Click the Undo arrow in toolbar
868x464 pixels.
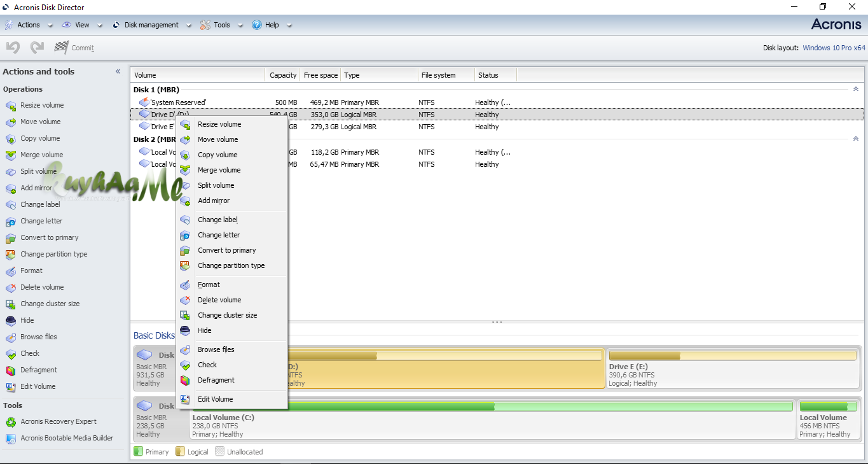pos(13,48)
